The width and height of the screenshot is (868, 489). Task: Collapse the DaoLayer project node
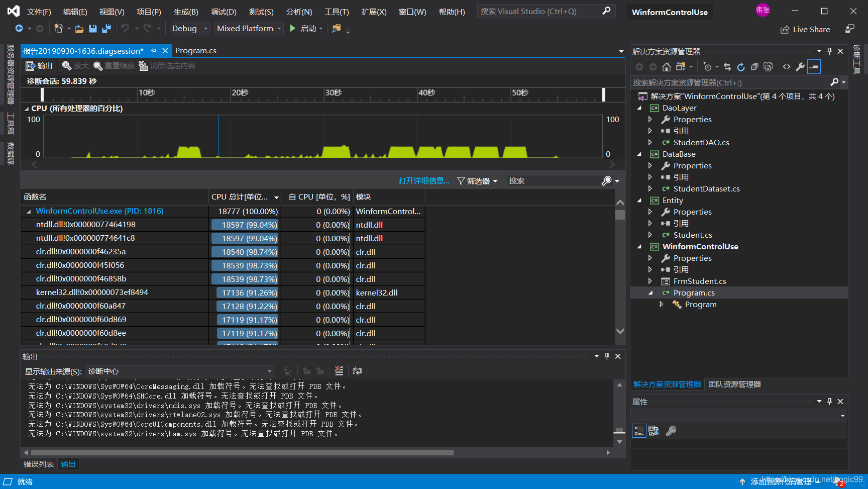pyautogui.click(x=639, y=108)
